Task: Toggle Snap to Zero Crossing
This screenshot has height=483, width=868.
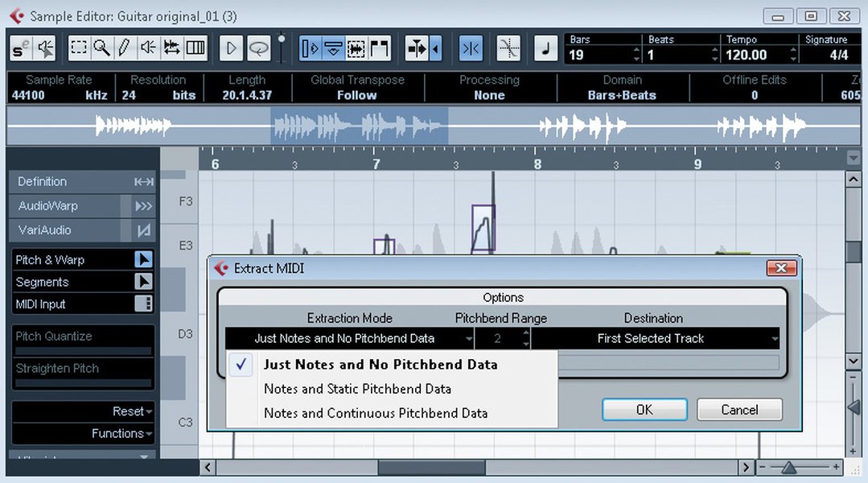Action: click(508, 49)
